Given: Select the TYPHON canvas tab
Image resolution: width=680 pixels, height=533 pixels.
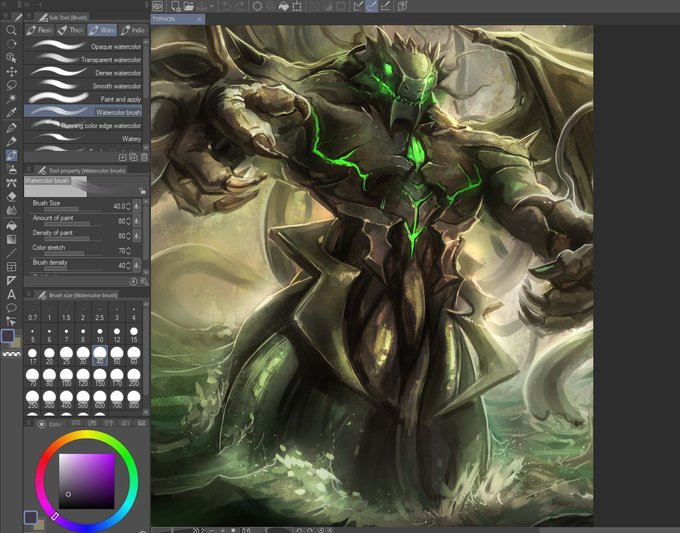Looking at the screenshot, I should click(x=177, y=19).
